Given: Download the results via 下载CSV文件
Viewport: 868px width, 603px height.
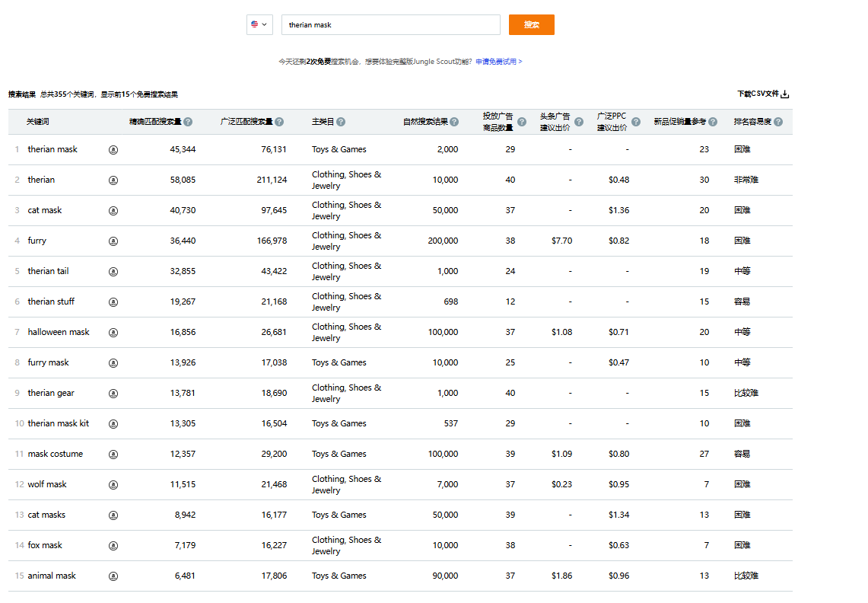Looking at the screenshot, I should 763,94.
